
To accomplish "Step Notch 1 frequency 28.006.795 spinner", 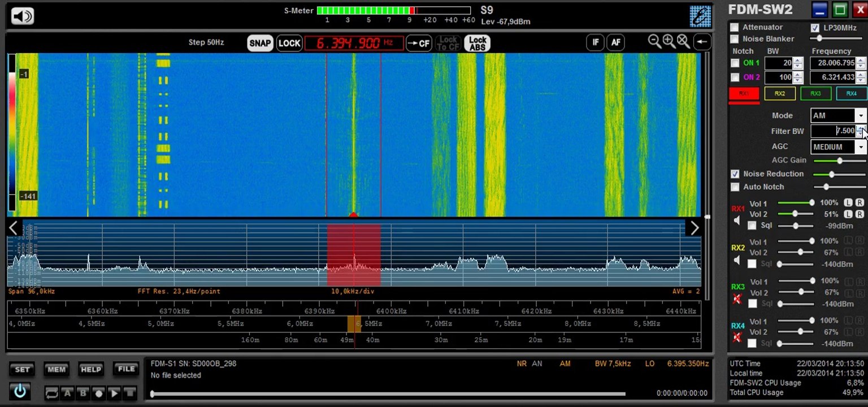I will (861, 63).
